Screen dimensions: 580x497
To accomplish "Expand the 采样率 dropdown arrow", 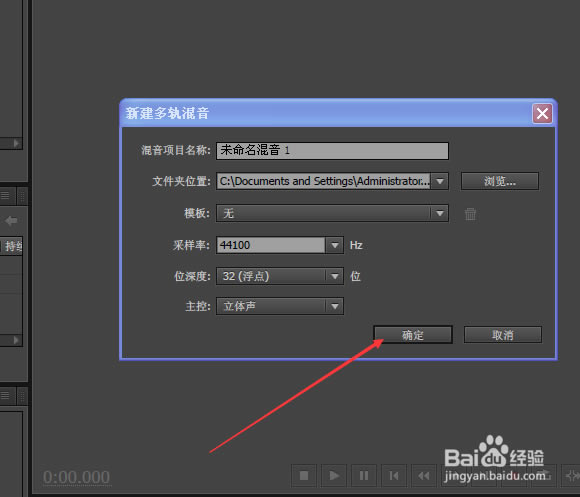I will [335, 245].
